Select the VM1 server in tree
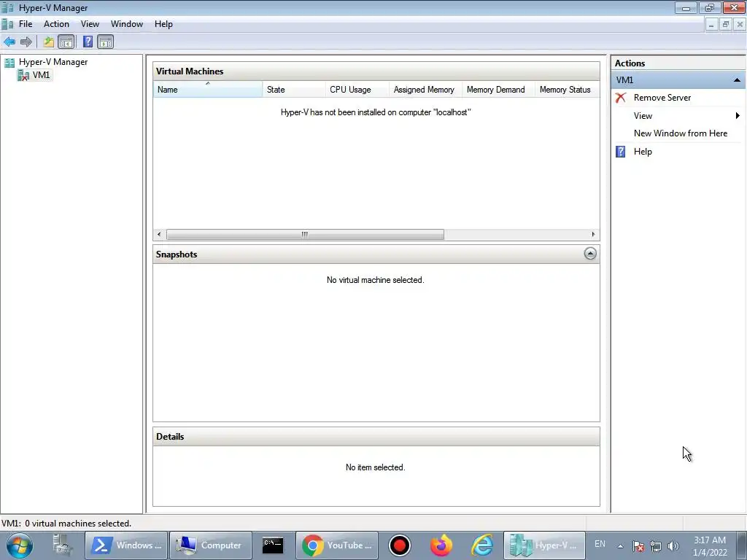747x560 pixels. tap(41, 75)
